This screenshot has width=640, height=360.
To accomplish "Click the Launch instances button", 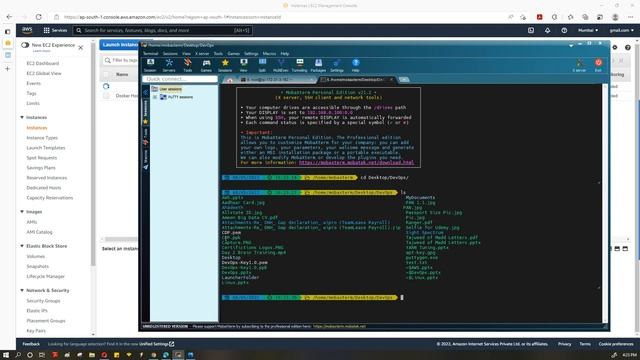I will (120, 44).
